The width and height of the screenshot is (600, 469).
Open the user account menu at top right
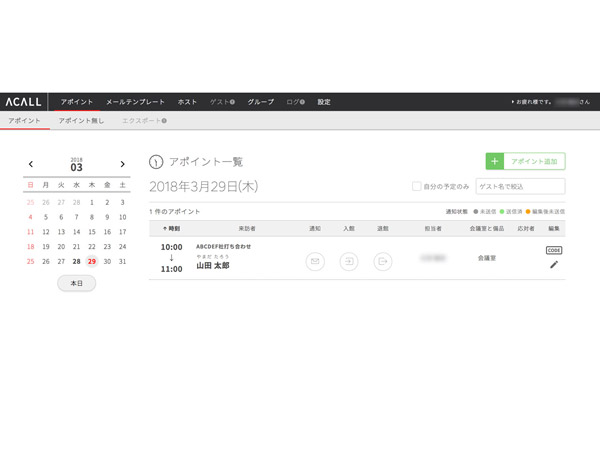click(x=552, y=102)
